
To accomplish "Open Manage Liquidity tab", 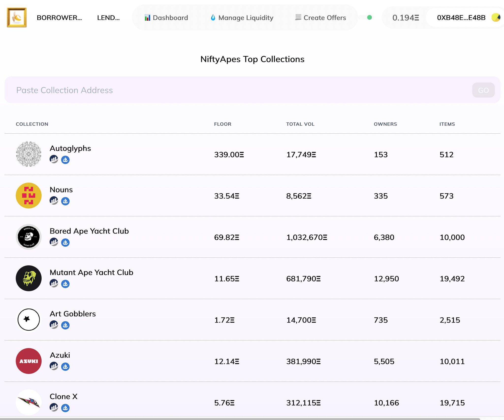I will [242, 18].
